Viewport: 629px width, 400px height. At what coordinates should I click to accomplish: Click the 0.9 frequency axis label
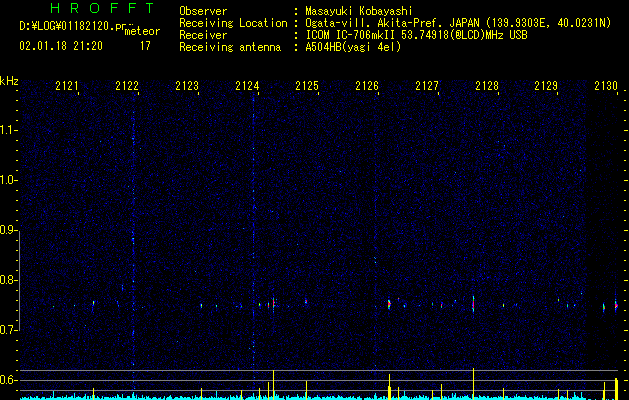coord(8,230)
